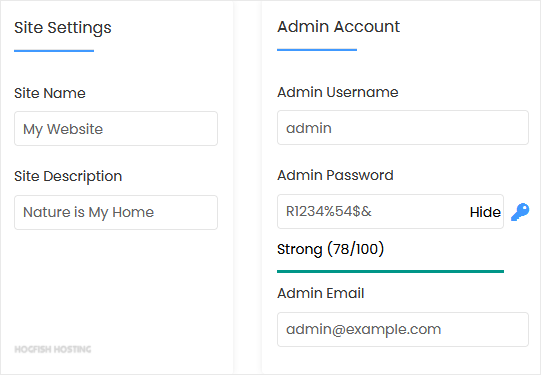Click blue underline beneath Site Settings
Viewport: 541px width, 375px height.
[54, 51]
